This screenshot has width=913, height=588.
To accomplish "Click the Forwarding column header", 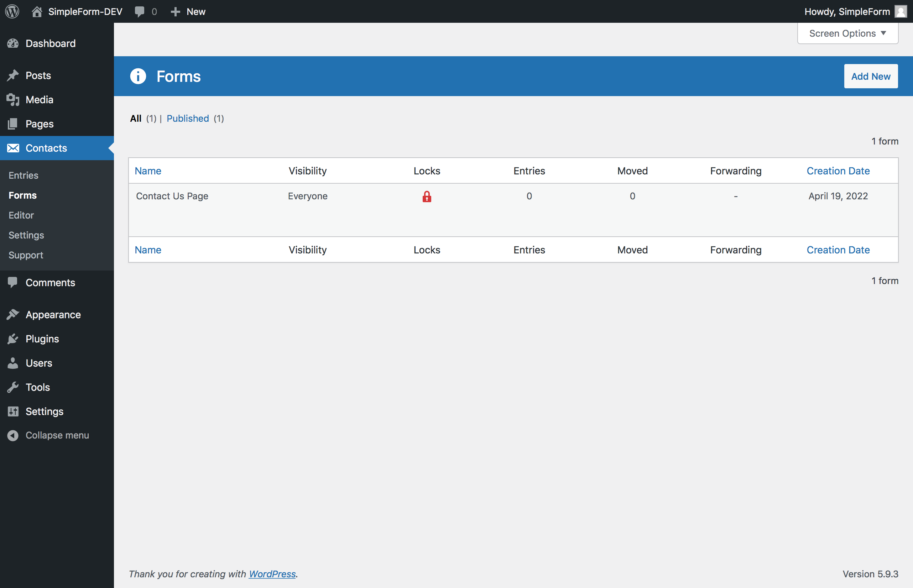I will [736, 171].
